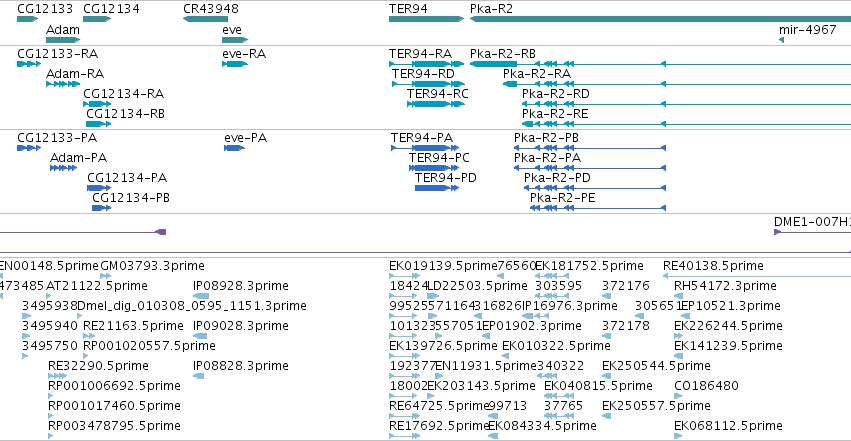The height and width of the screenshot is (441, 851).
Task: Click the IP08828.3prime EST label
Action: point(240,366)
